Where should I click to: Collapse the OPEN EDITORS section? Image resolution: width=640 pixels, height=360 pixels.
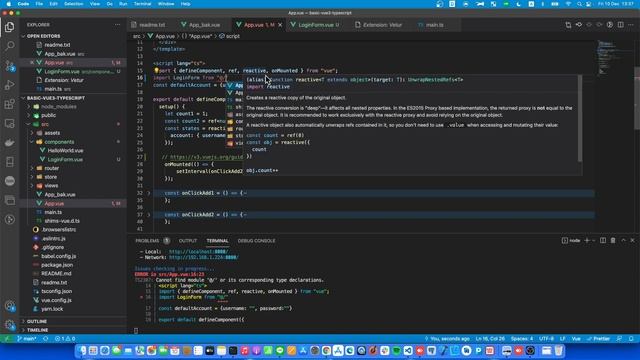[23, 36]
